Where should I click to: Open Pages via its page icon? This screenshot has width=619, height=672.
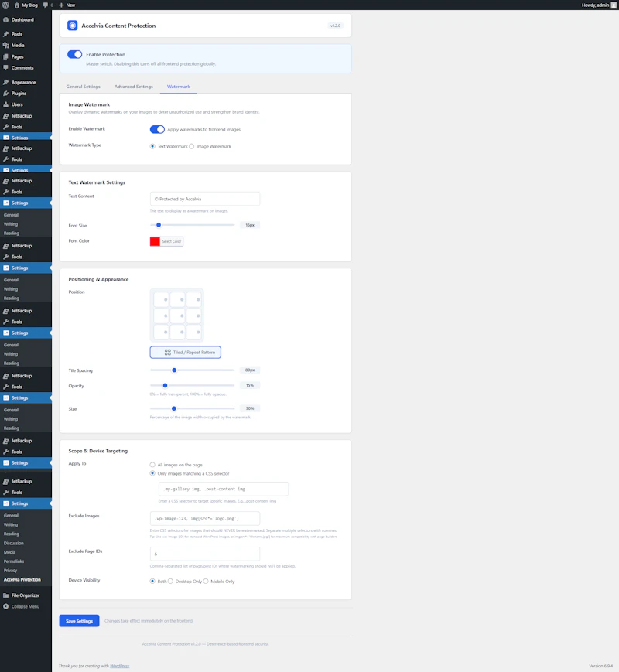coord(6,56)
